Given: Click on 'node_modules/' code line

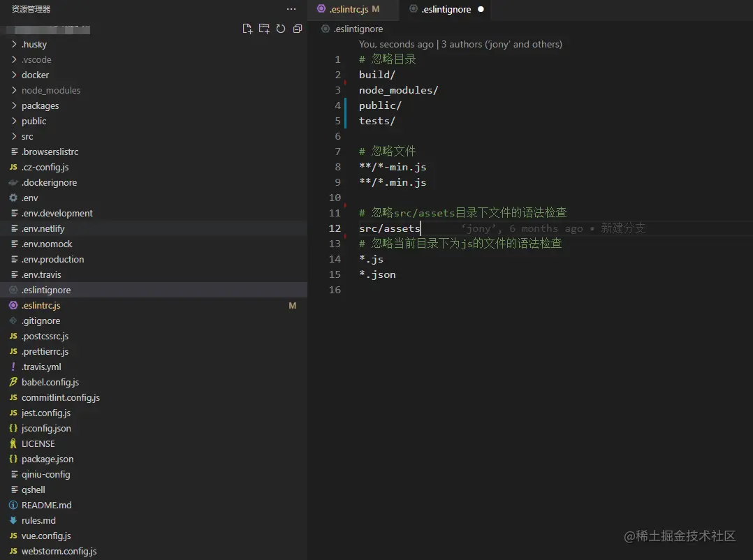Looking at the screenshot, I should coord(399,90).
